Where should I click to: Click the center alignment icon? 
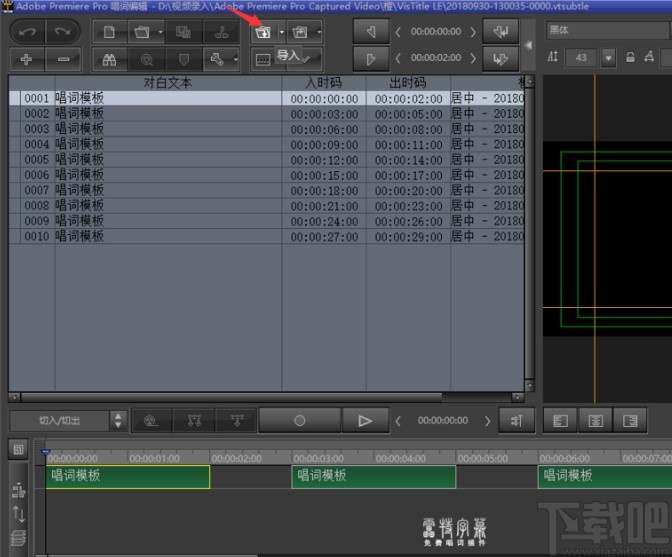click(595, 421)
